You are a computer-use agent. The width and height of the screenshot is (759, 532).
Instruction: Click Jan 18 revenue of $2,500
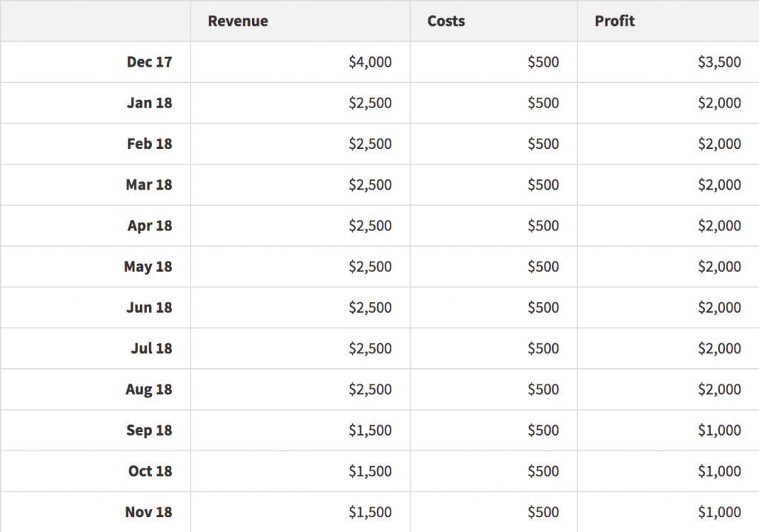pyautogui.click(x=370, y=103)
